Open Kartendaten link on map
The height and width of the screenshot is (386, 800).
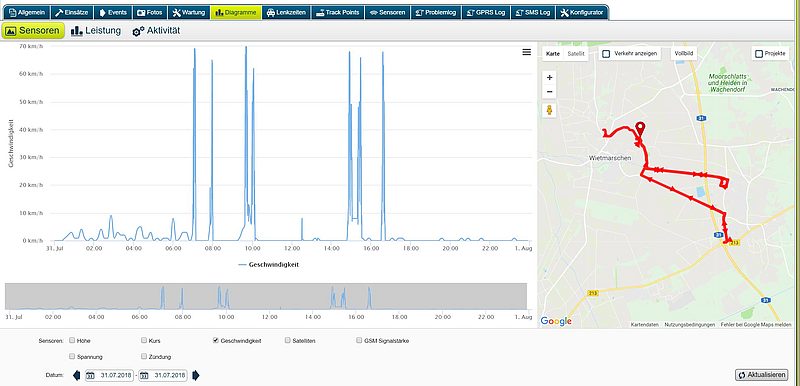pos(644,324)
